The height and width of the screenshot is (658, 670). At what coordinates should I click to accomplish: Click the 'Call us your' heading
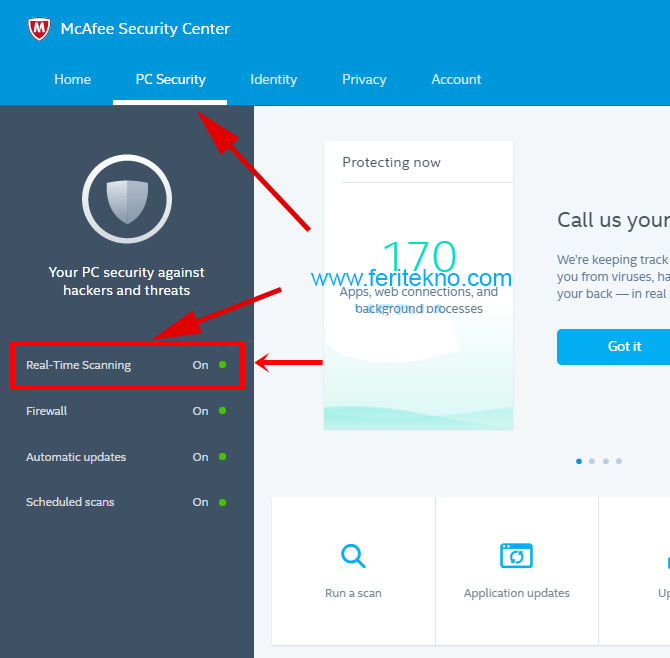[x=614, y=221]
